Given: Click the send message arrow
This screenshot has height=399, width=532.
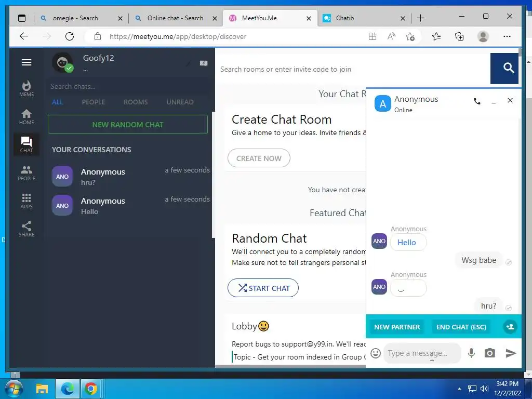Looking at the screenshot, I should 511,353.
